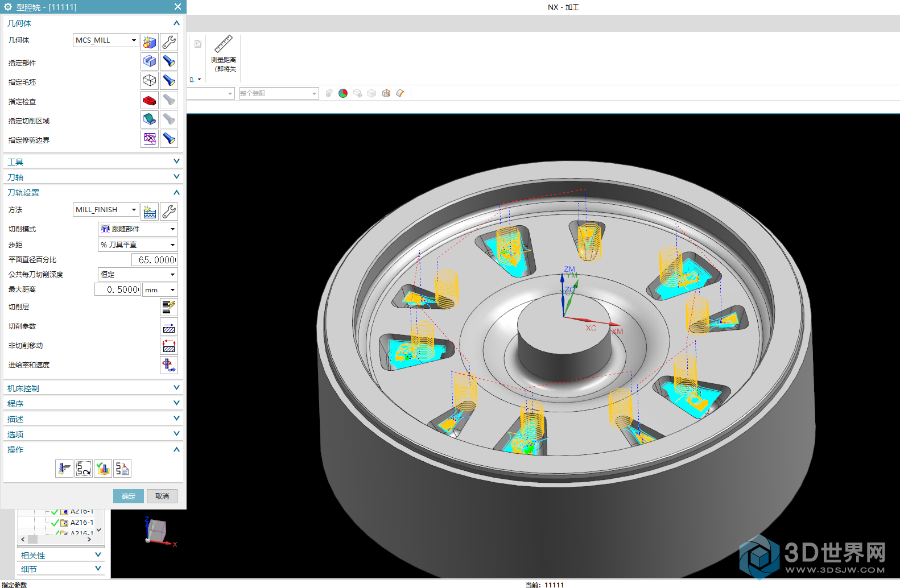Screen dimensions: 900x588
Task: Click the view triad cube in viewport corner
Action: (156, 531)
